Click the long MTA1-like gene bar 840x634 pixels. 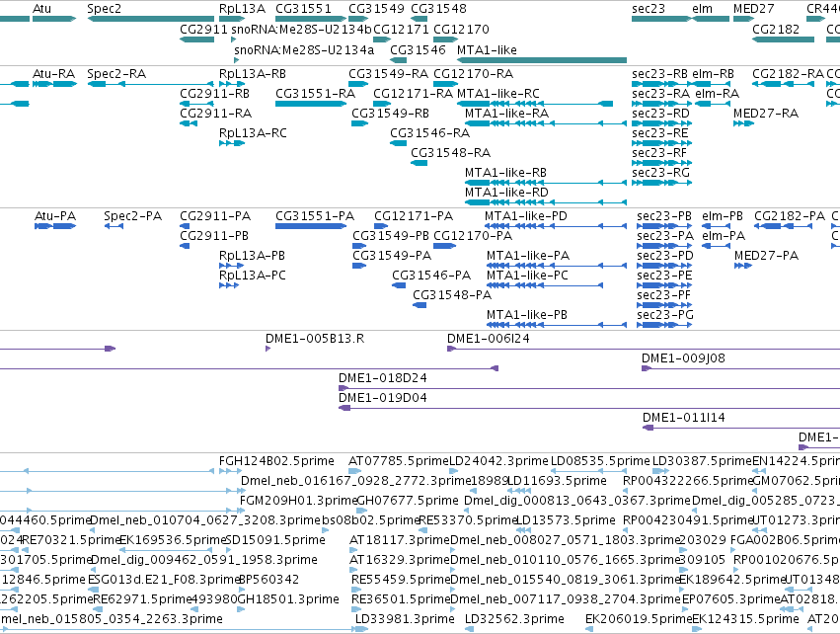click(542, 60)
